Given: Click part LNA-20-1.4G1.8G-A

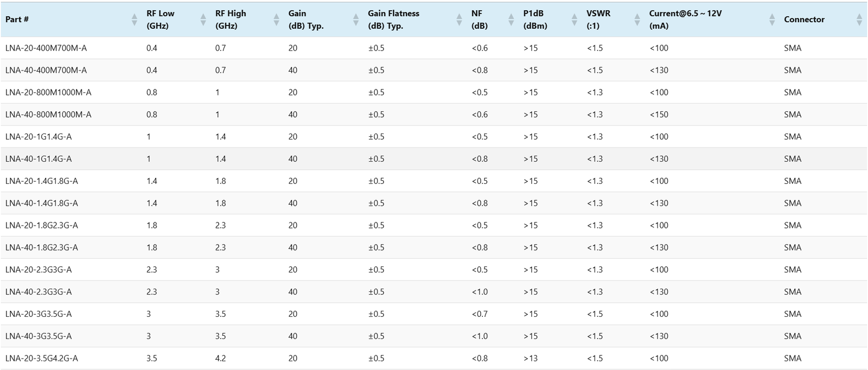Looking at the screenshot, I should pyautogui.click(x=42, y=181).
